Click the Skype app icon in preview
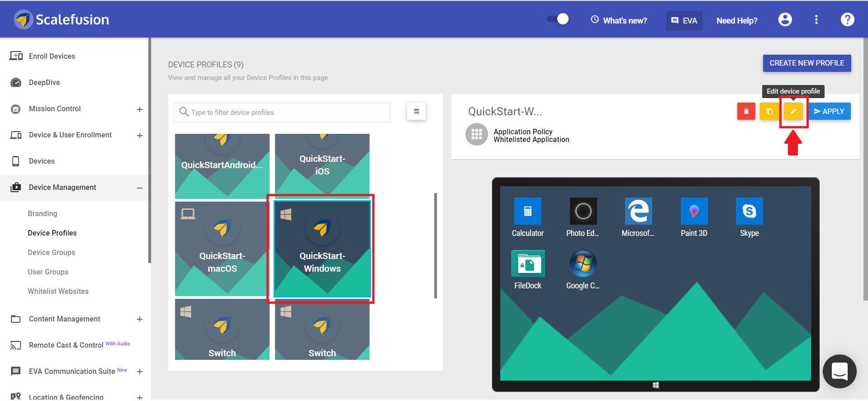 click(x=749, y=211)
